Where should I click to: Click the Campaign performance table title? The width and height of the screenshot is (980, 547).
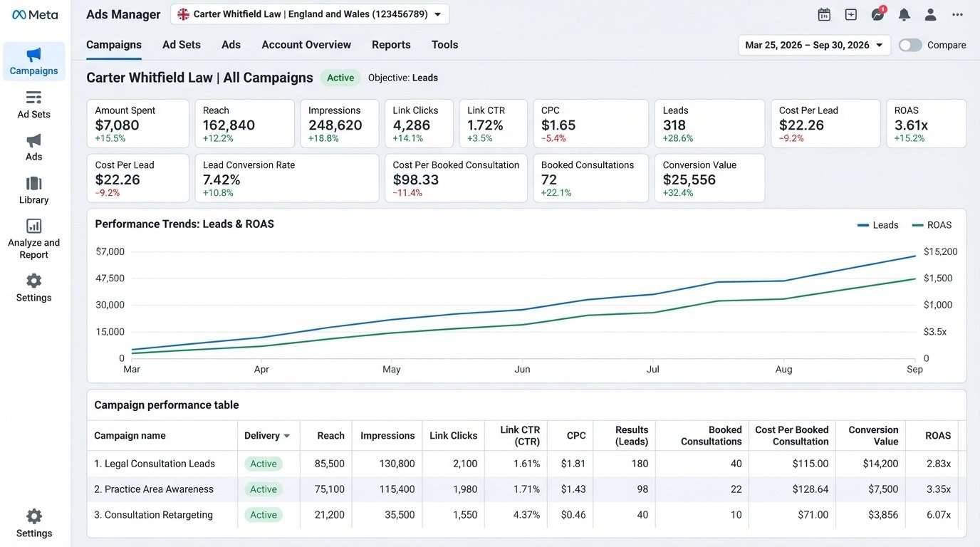pyautogui.click(x=167, y=405)
